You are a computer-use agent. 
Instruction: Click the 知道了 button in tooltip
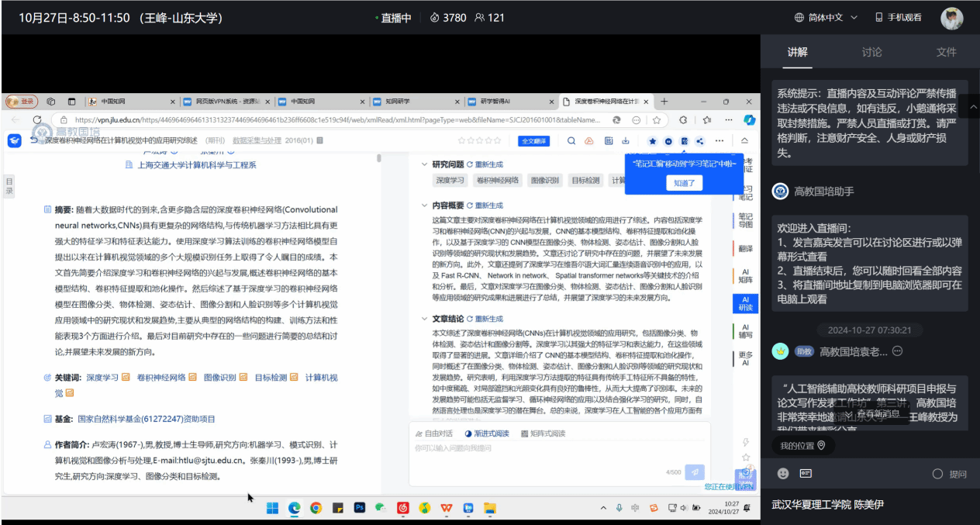click(683, 183)
